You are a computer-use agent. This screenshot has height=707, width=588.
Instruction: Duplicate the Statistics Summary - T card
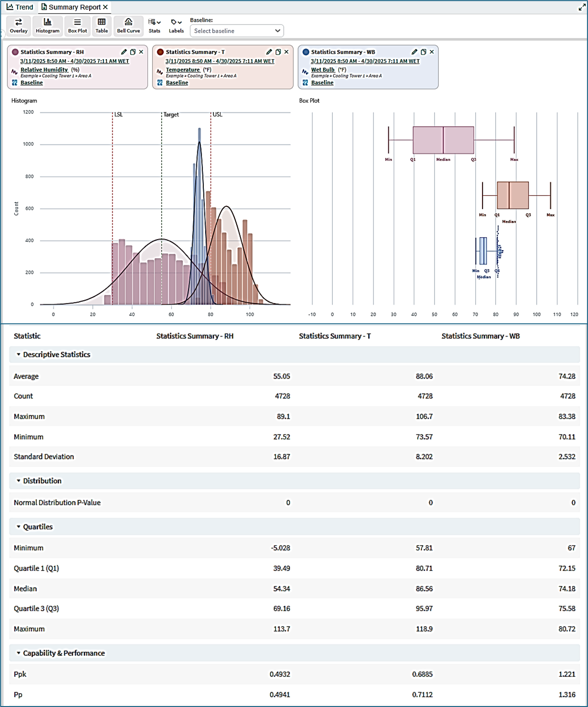point(278,52)
